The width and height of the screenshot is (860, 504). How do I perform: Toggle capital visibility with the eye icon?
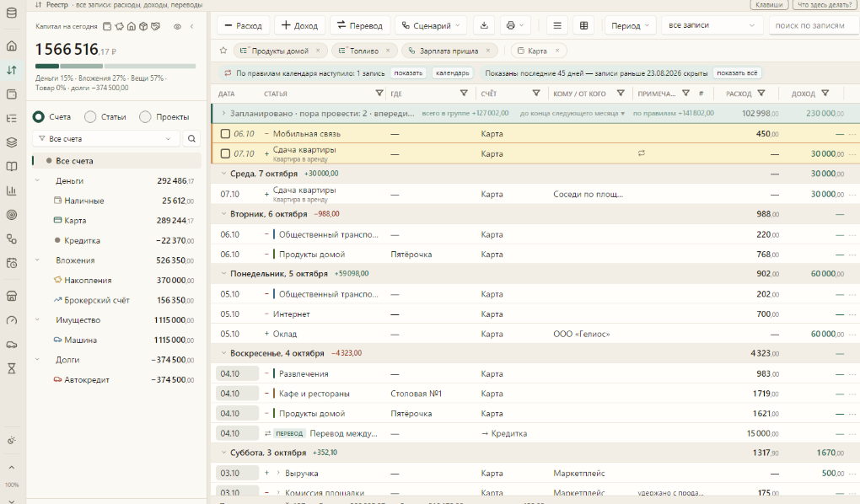[177, 26]
